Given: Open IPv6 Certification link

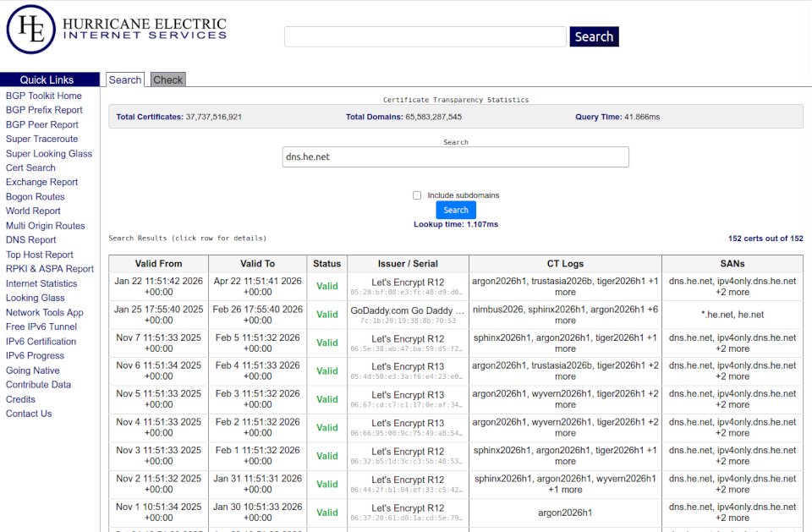Looking at the screenshot, I should click(41, 342).
